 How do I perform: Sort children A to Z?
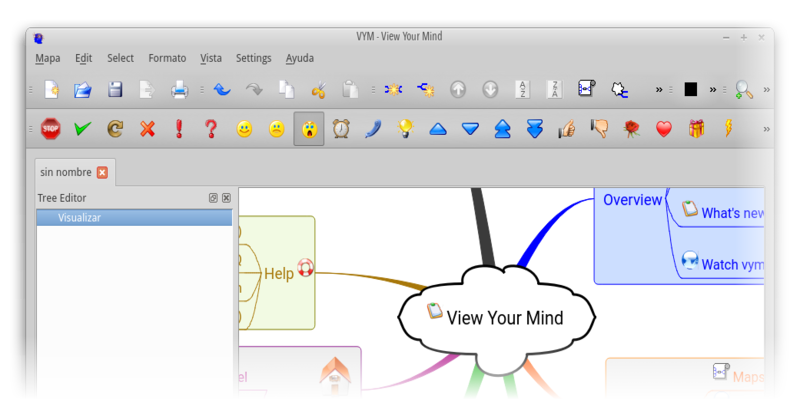click(x=522, y=90)
